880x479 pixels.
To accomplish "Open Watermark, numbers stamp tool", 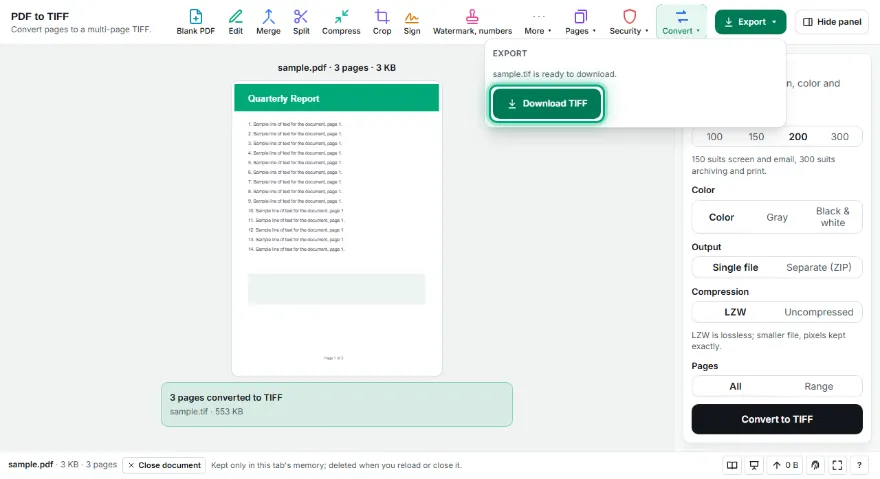I will pyautogui.click(x=472, y=22).
